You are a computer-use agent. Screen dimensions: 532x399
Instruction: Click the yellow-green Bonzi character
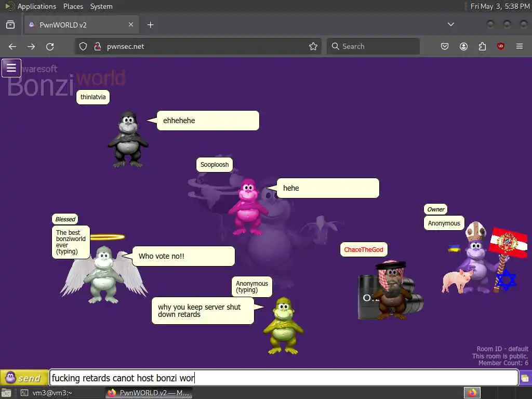tap(283, 326)
